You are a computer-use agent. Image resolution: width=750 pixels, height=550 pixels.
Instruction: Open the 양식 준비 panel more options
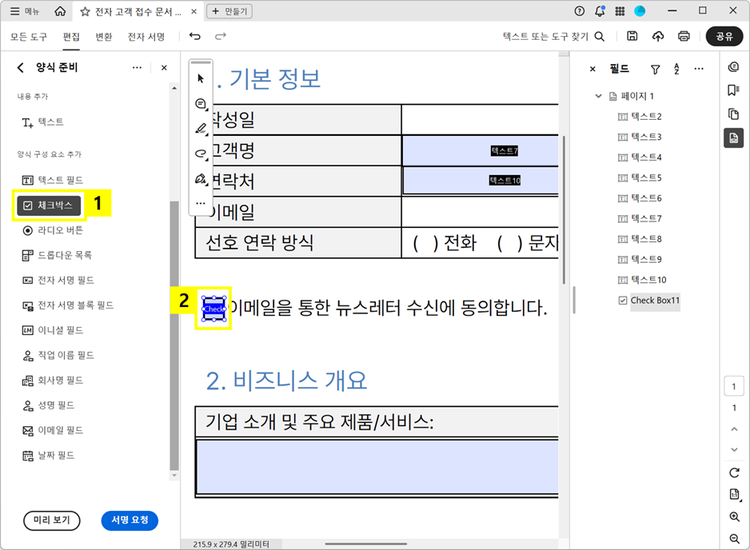(x=137, y=68)
